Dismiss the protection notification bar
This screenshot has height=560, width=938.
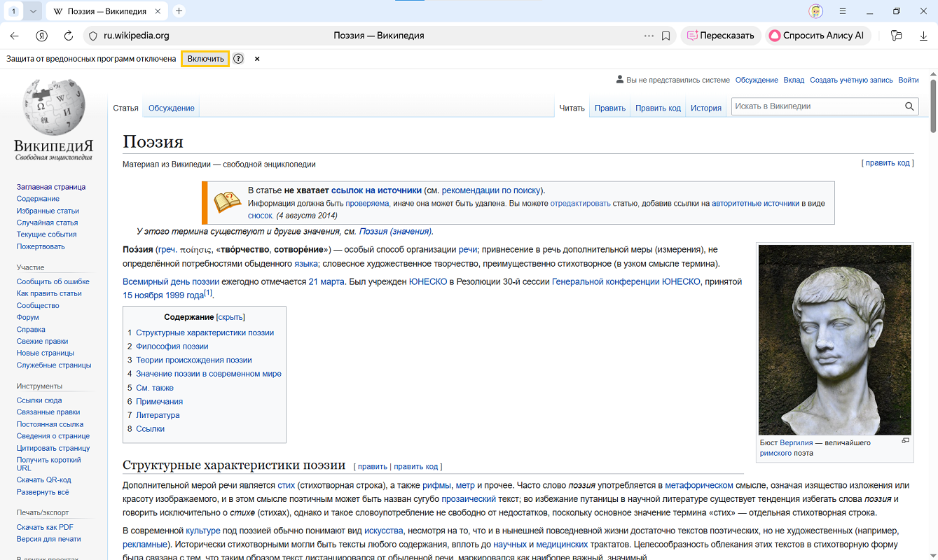coord(257,59)
